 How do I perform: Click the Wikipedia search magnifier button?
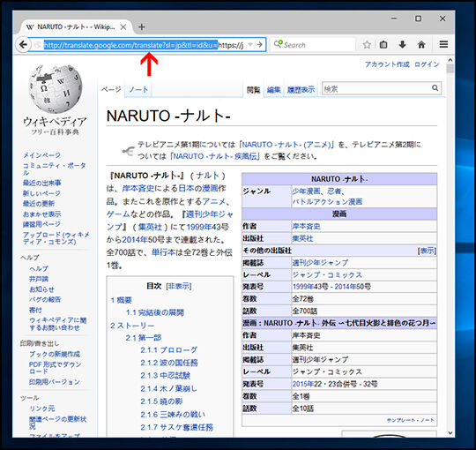click(x=435, y=88)
